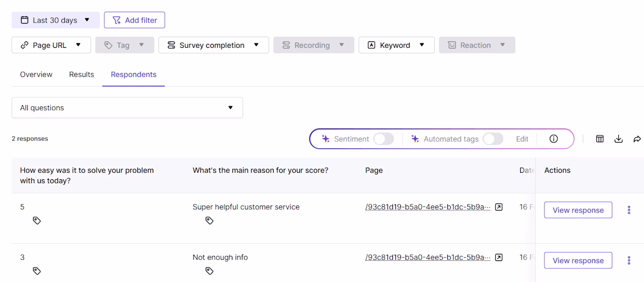This screenshot has height=282, width=644.
Task: Click the 'How easy was it' column header
Action: click(x=87, y=175)
